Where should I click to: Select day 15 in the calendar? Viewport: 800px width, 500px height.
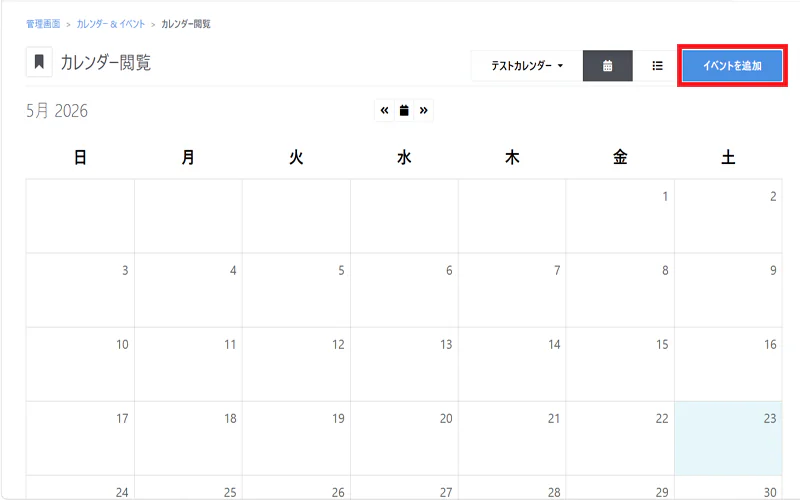620,364
